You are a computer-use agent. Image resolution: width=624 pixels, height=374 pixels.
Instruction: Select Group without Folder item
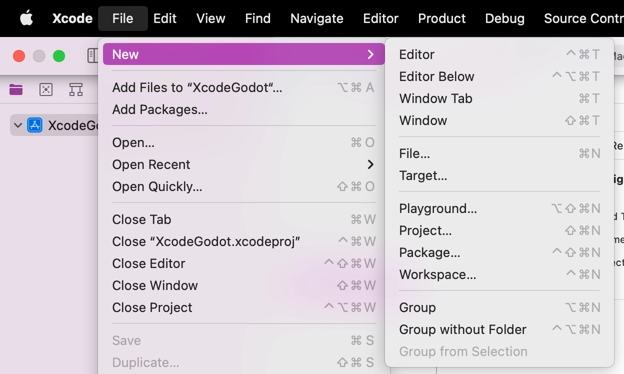pyautogui.click(x=499, y=329)
